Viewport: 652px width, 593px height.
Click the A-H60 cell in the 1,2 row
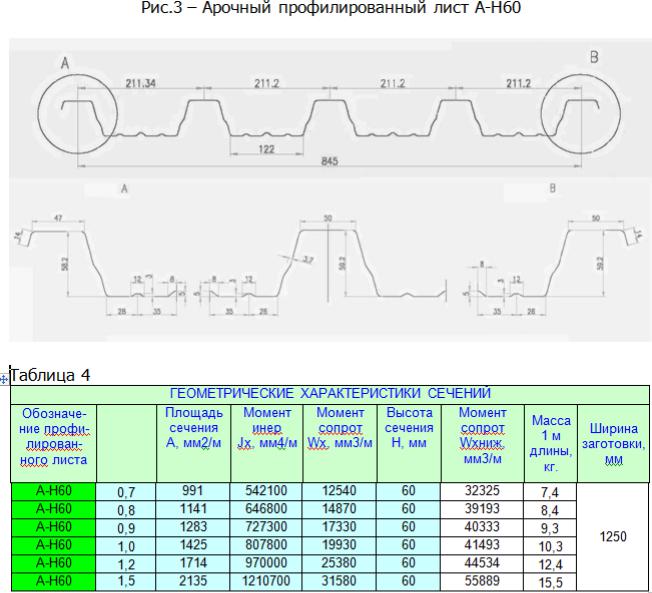click(54, 563)
